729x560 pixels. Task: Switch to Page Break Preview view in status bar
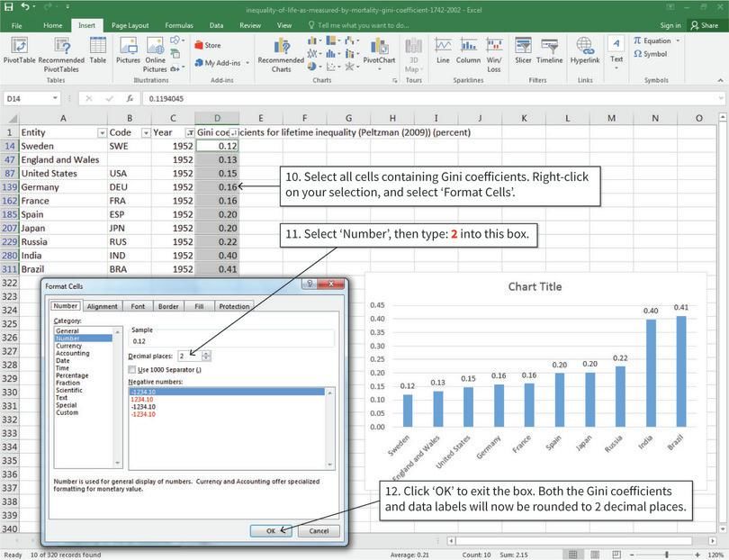coord(616,555)
